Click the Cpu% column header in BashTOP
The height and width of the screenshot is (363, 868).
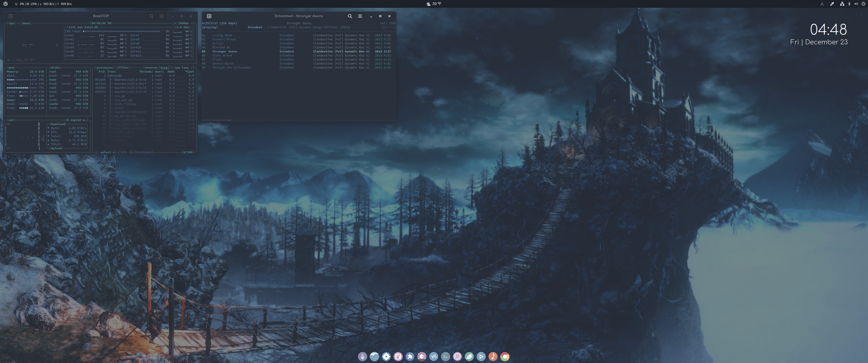190,72
